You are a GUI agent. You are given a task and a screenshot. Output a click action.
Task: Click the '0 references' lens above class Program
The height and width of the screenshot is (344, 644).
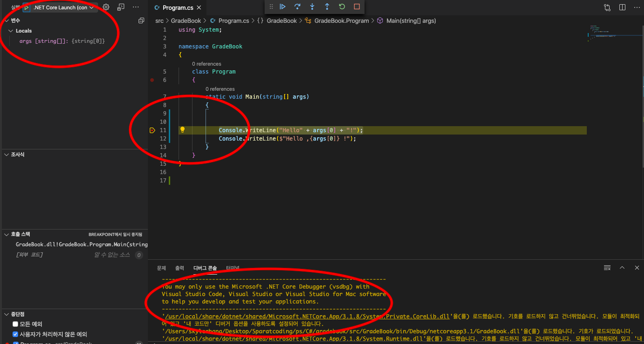pyautogui.click(x=206, y=64)
